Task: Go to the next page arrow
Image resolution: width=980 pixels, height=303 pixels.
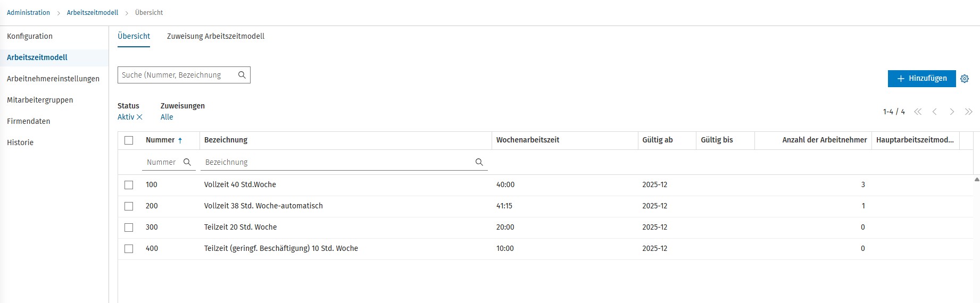Action: pyautogui.click(x=952, y=112)
